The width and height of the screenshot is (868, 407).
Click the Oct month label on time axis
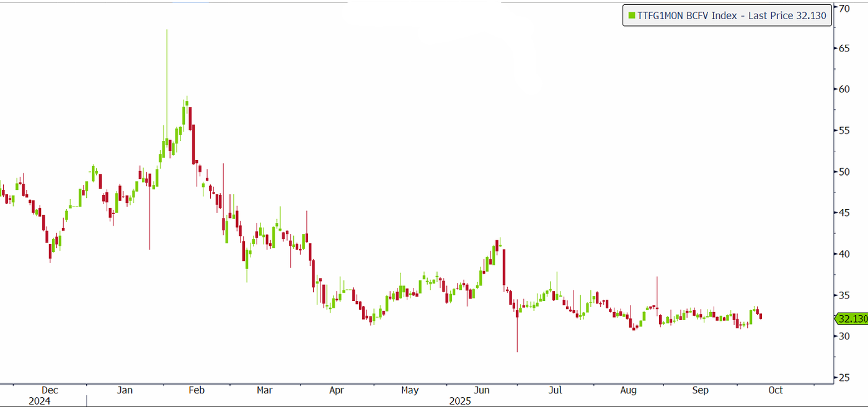(x=776, y=390)
